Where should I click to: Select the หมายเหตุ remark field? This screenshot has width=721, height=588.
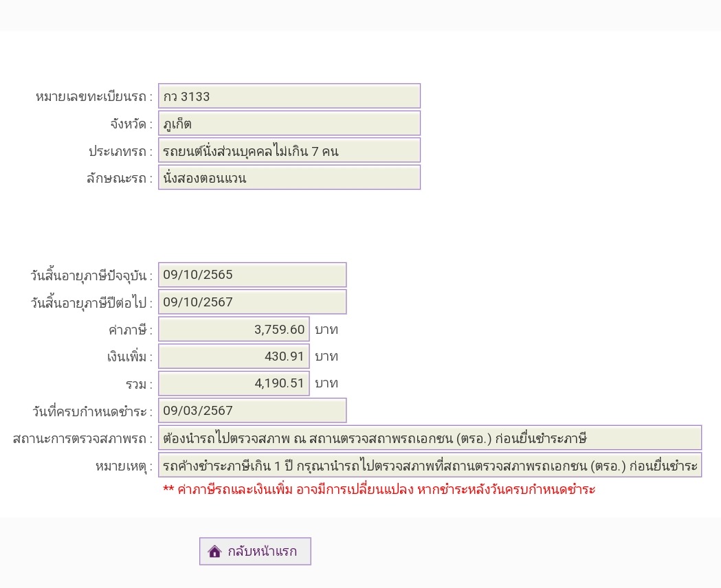pos(430,465)
